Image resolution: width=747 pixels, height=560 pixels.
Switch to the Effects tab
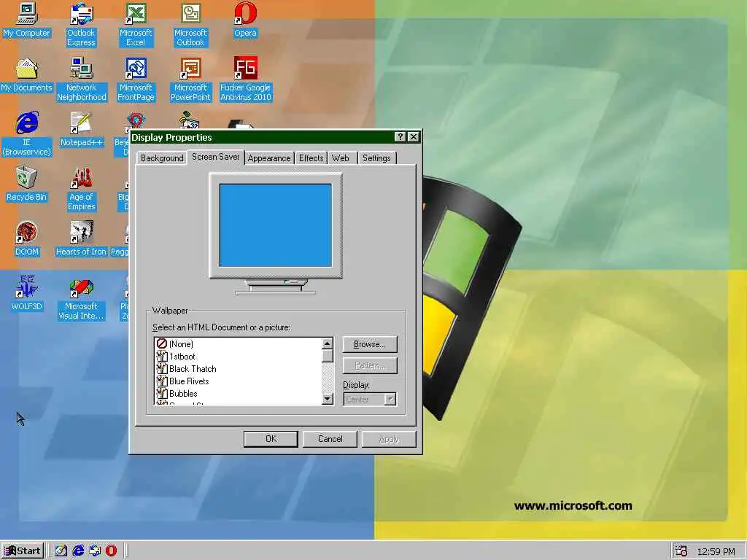pyautogui.click(x=311, y=158)
